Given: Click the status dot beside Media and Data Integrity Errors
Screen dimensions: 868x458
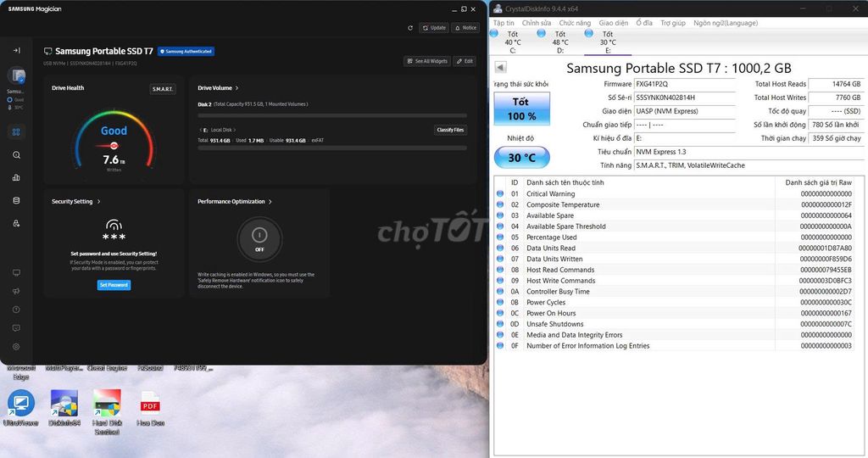Looking at the screenshot, I should point(500,334).
